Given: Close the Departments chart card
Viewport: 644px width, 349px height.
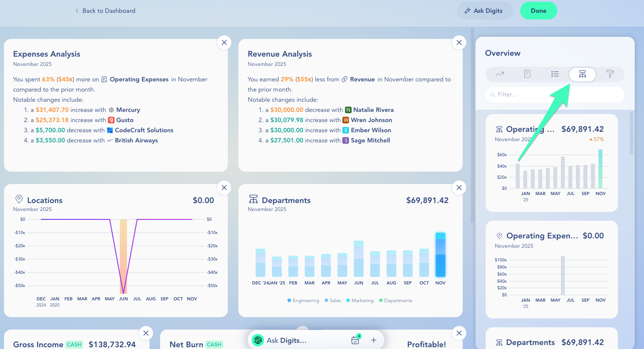Looking at the screenshot, I should point(459,188).
